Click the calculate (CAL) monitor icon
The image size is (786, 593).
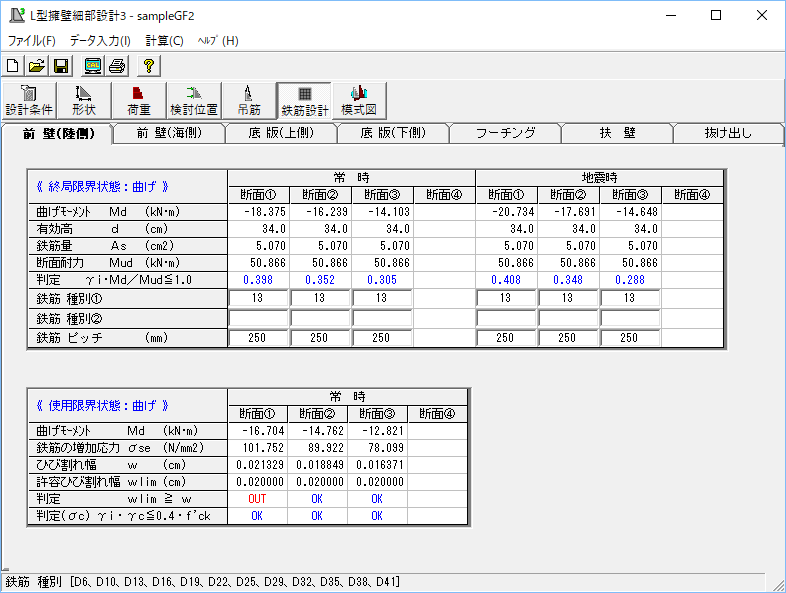tap(93, 66)
